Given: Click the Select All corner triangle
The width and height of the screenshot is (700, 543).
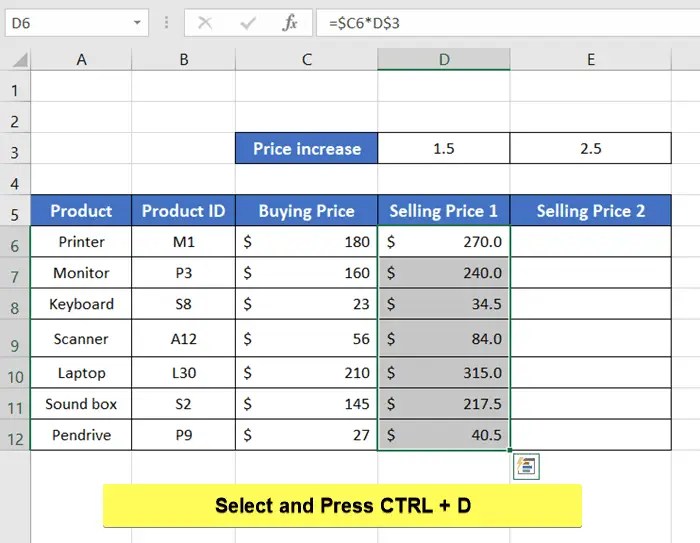Looking at the screenshot, I should click(x=20, y=60).
